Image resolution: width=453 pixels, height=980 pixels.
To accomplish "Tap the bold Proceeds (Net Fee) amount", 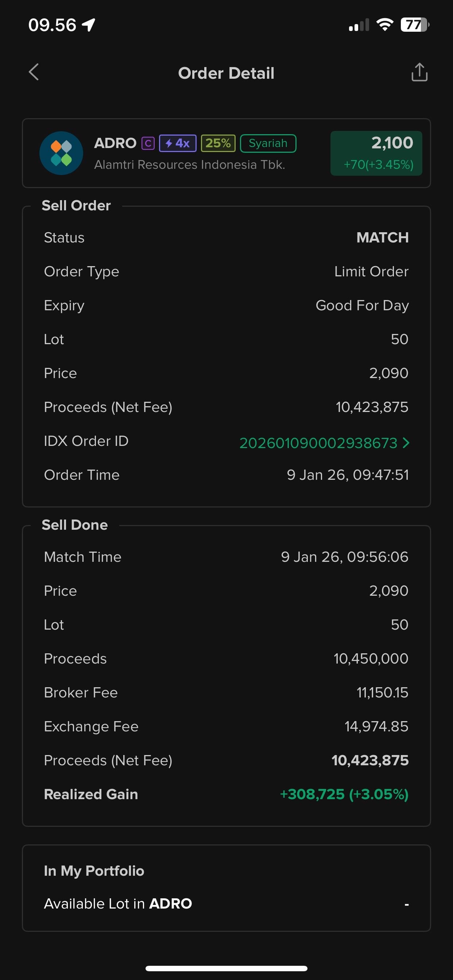I will pos(370,760).
